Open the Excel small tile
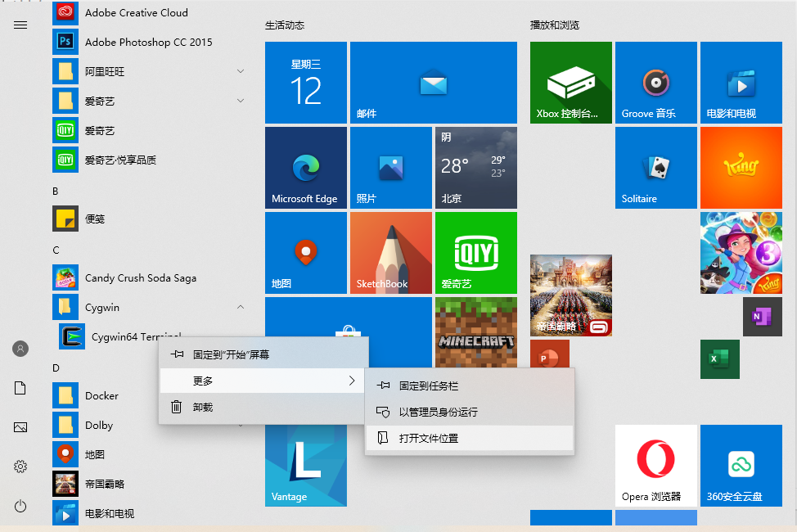The image size is (797, 532). coord(719,359)
